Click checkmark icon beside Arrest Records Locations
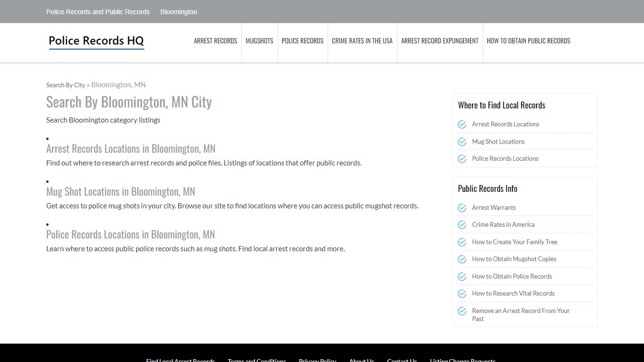The width and height of the screenshot is (644, 362). [462, 124]
